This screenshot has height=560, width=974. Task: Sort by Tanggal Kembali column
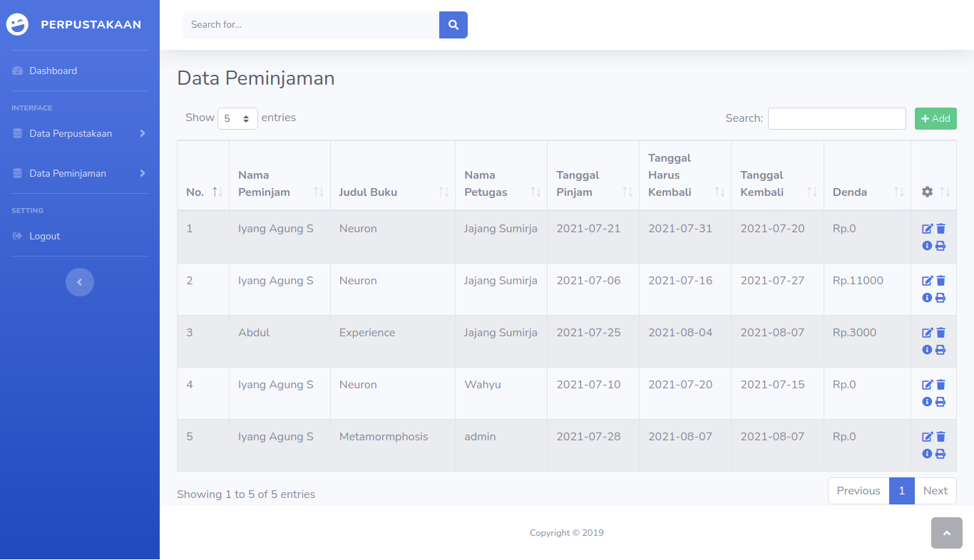(778, 175)
